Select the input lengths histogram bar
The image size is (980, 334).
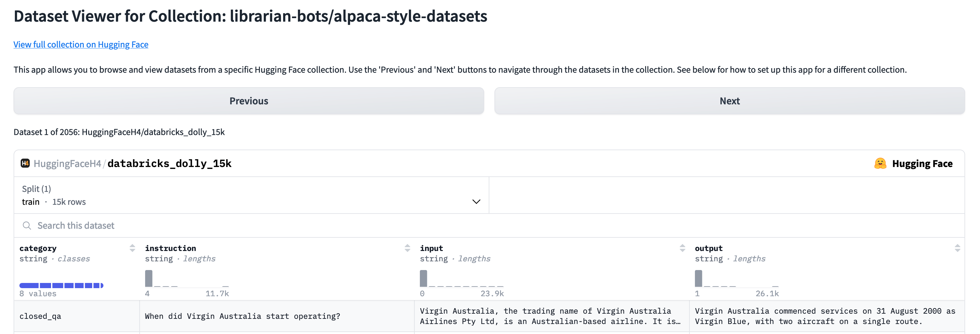[423, 278]
